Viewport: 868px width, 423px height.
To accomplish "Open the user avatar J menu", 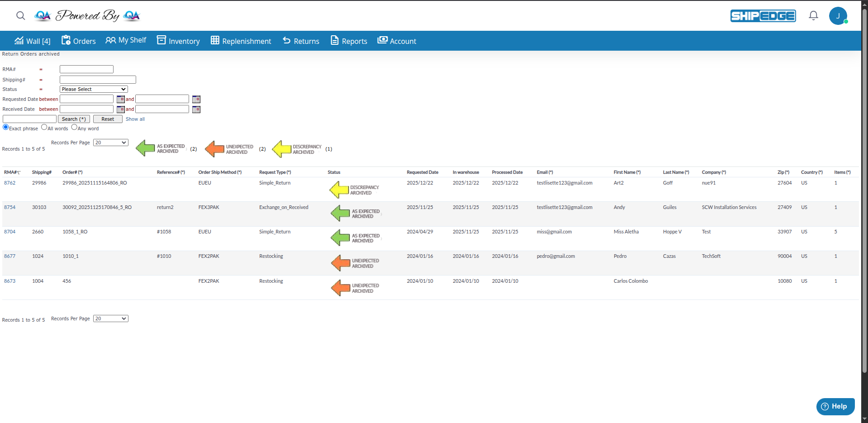I will 838,16.
